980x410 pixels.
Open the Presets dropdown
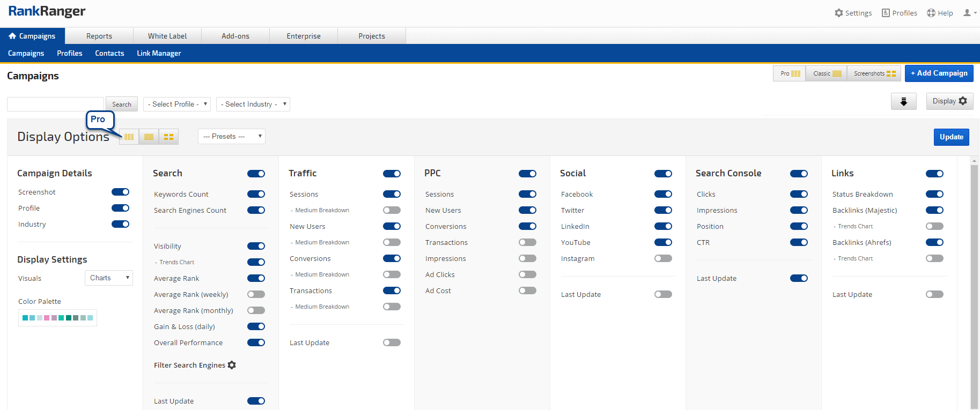click(x=232, y=137)
